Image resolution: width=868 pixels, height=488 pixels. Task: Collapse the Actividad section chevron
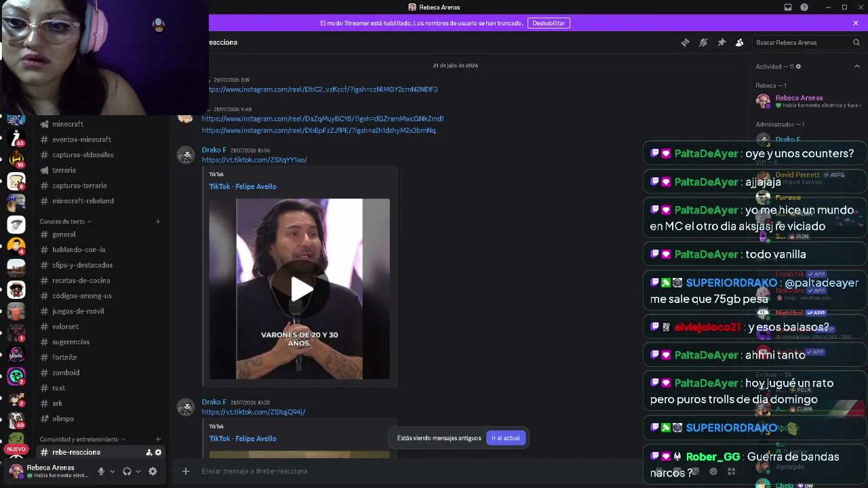pyautogui.click(x=857, y=66)
